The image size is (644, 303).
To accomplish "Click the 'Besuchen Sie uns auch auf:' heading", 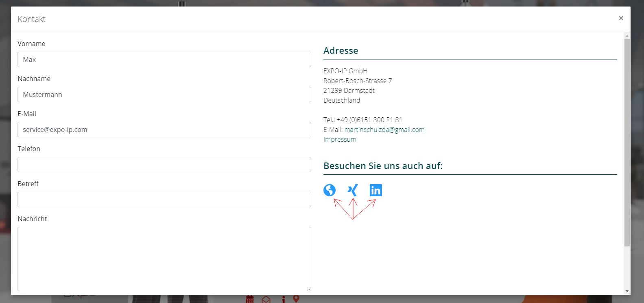I will pos(383,166).
